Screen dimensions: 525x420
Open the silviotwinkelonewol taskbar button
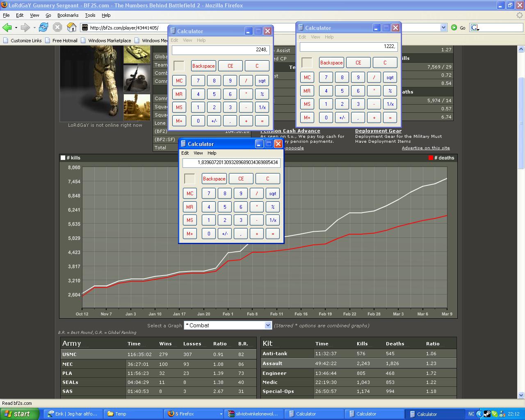(254, 414)
